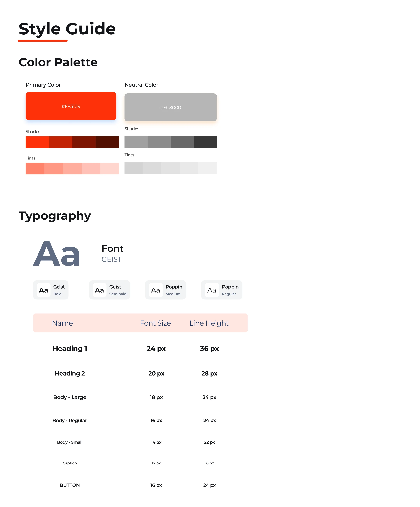Viewport: 420px width, 507px height.
Task: Select the Body - Large row name
Action: 70,397
